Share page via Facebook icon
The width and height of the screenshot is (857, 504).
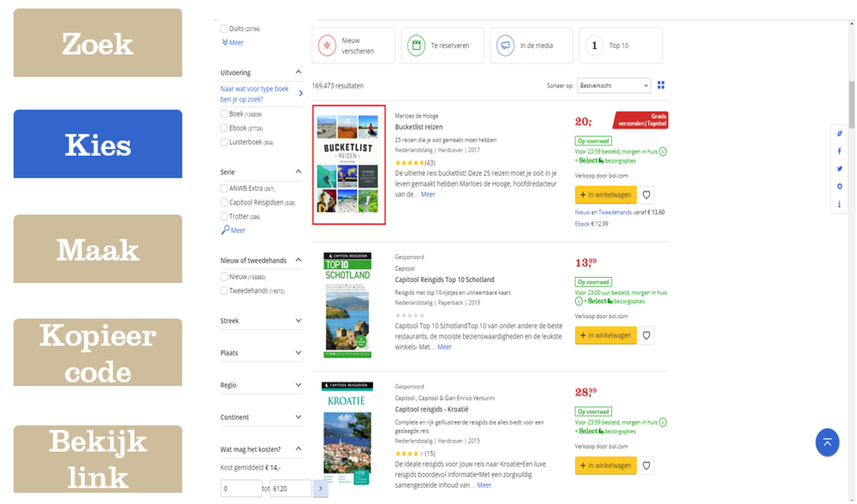click(839, 151)
